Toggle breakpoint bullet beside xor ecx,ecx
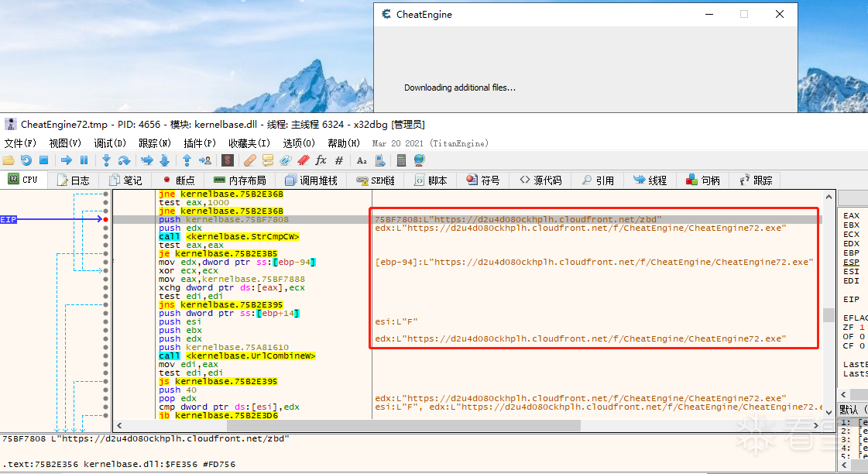The height and width of the screenshot is (474, 868). point(106,271)
